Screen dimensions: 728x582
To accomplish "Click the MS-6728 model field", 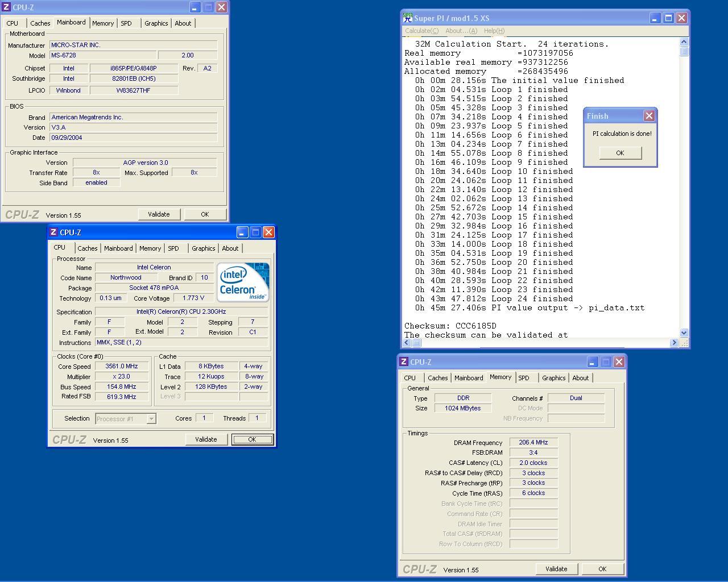I will click(102, 55).
